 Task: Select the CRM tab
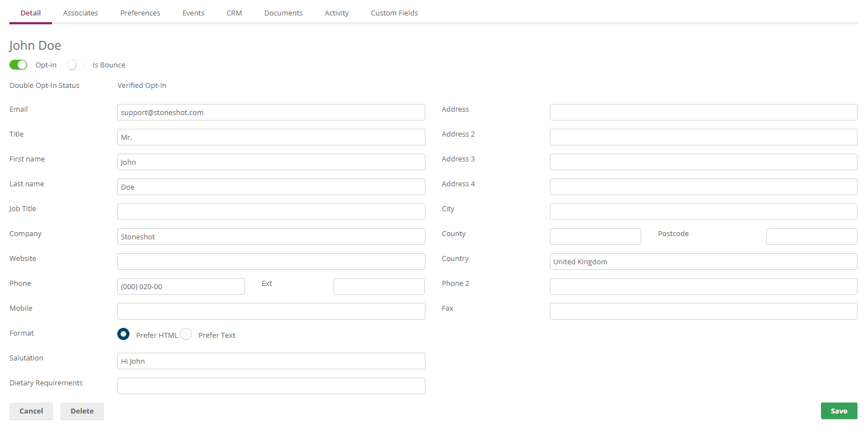(x=234, y=13)
